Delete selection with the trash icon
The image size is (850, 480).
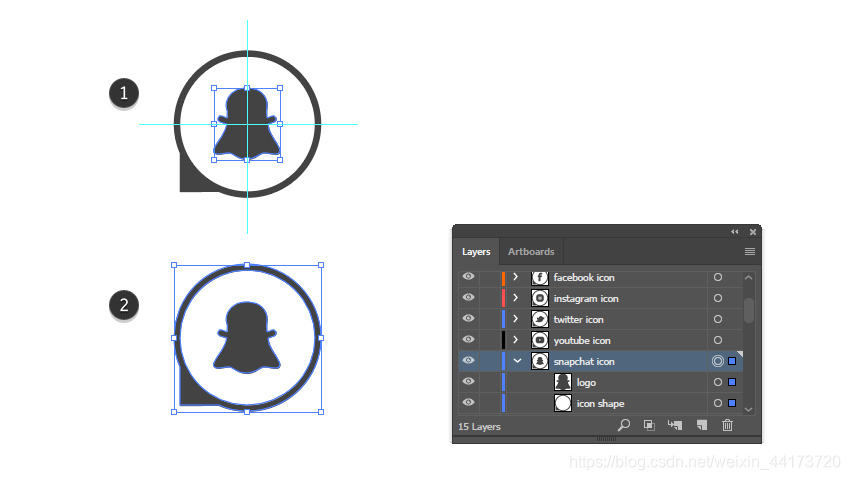[x=727, y=425]
